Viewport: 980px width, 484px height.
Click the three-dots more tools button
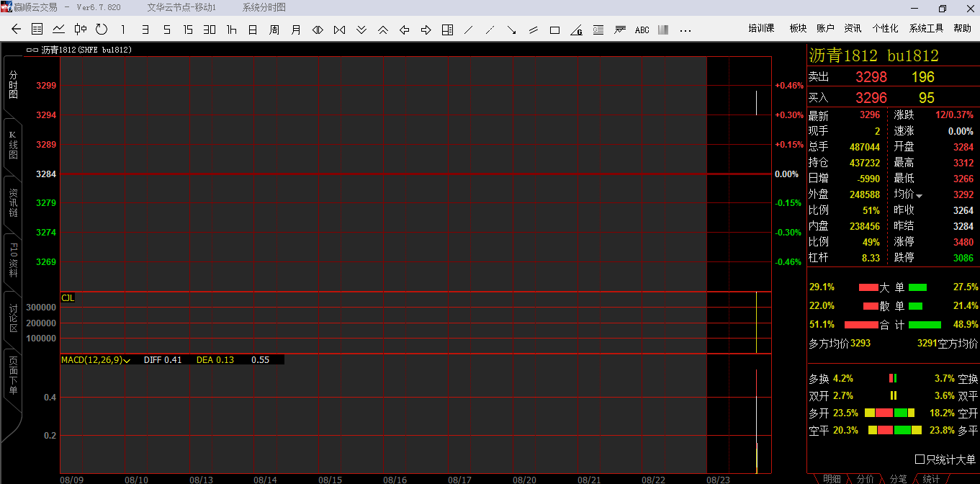point(685,30)
